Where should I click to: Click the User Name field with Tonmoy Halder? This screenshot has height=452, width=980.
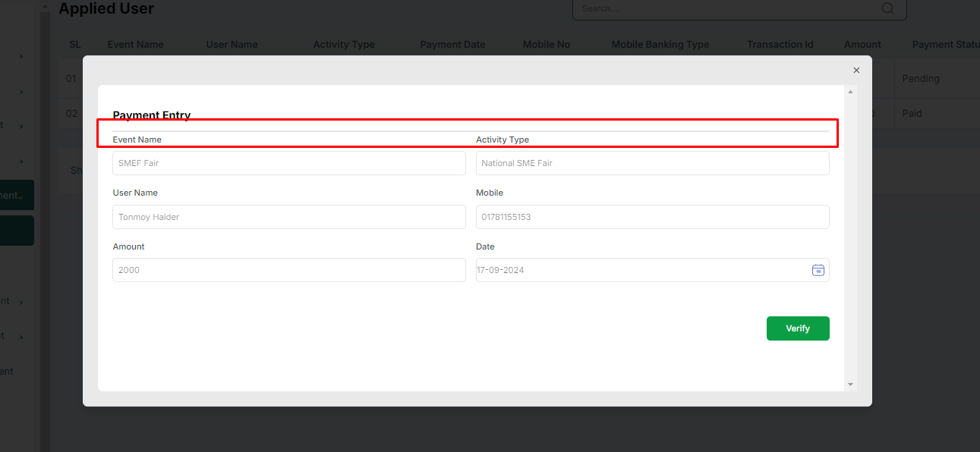(289, 217)
